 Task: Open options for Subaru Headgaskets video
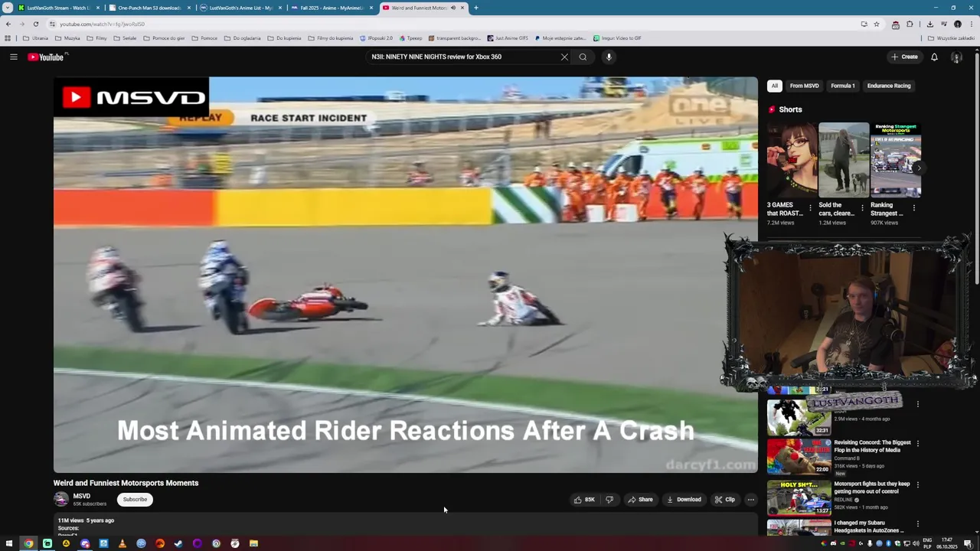[x=918, y=524]
